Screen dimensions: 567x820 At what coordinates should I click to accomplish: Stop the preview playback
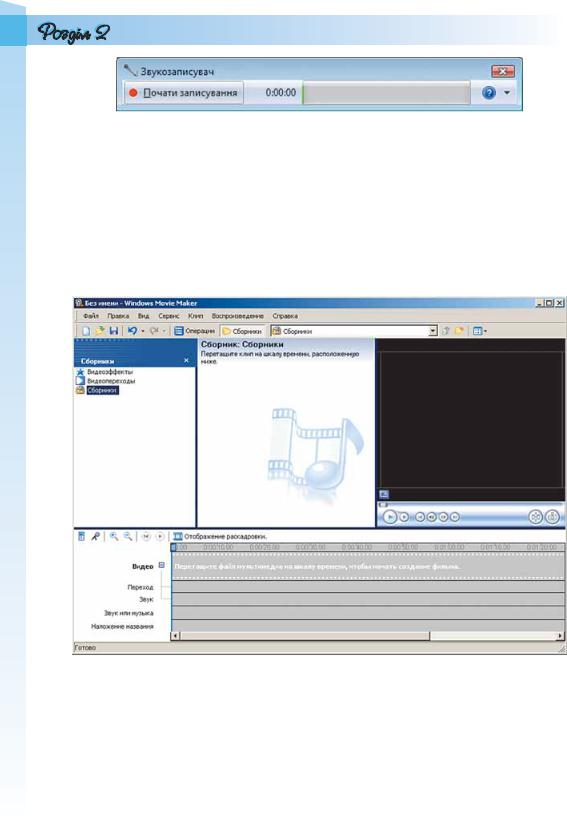tap(404, 517)
